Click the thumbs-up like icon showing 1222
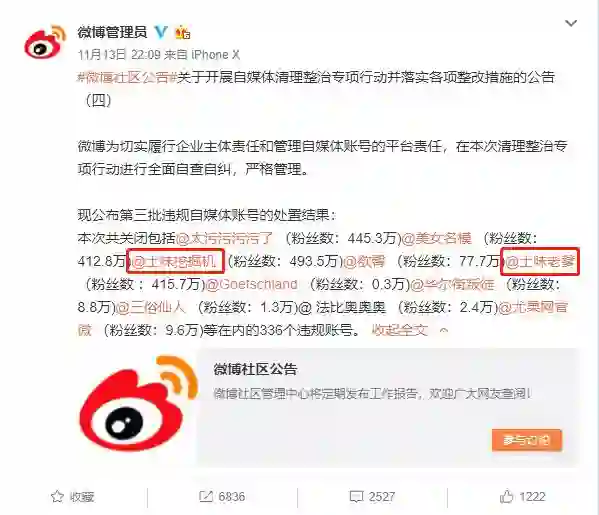This screenshot has height=515, width=599. [507, 496]
